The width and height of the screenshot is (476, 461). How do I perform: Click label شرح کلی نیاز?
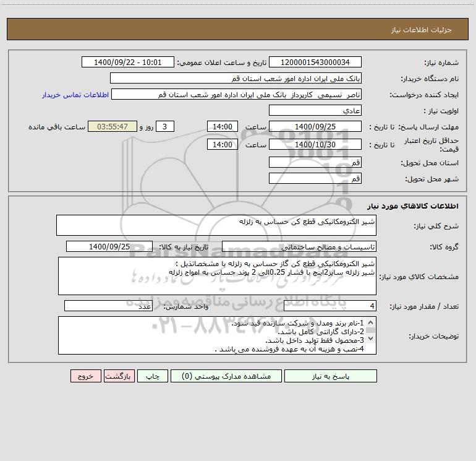(x=436, y=226)
